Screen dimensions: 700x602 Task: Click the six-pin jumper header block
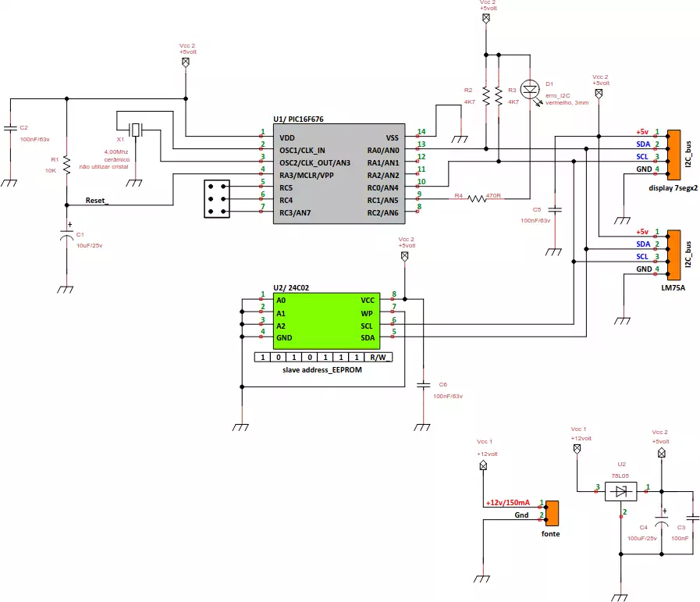217,199
